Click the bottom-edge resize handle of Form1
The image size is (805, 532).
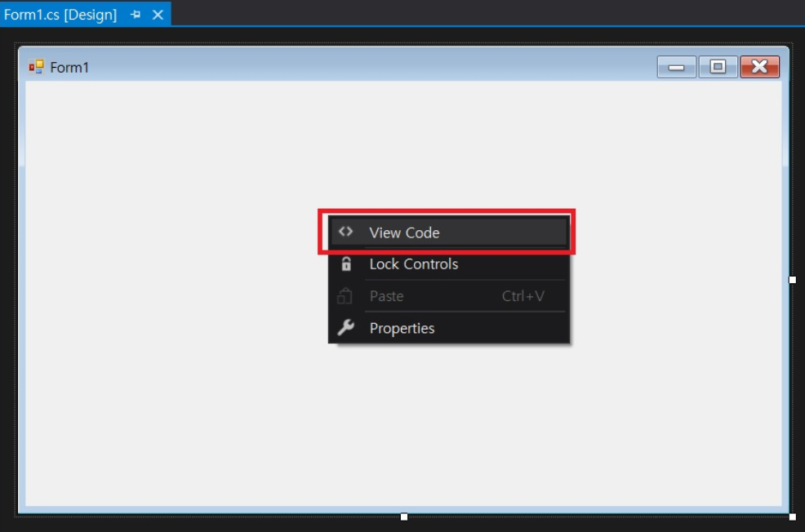404,516
